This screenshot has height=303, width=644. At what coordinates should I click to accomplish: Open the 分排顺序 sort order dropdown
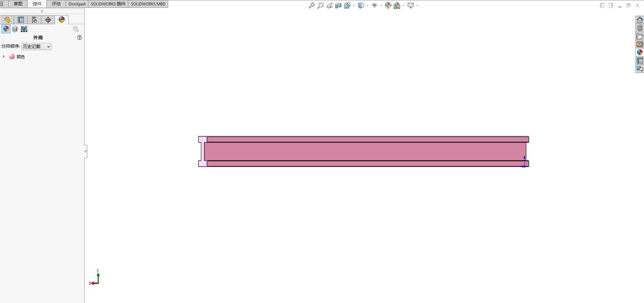tap(36, 46)
